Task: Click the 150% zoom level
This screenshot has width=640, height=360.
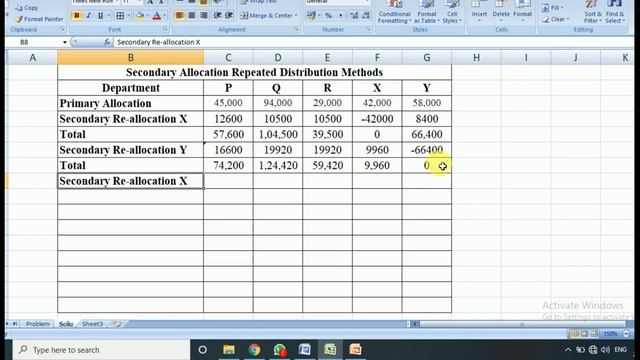Action: [611, 334]
